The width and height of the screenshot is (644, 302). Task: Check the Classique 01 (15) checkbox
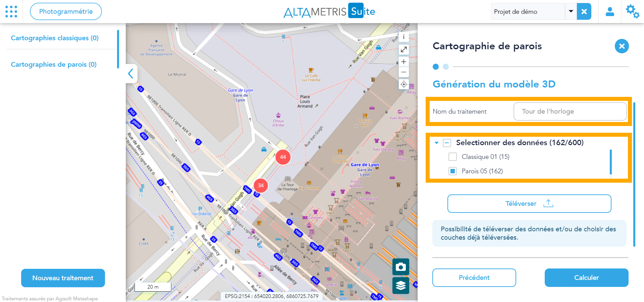click(x=452, y=157)
